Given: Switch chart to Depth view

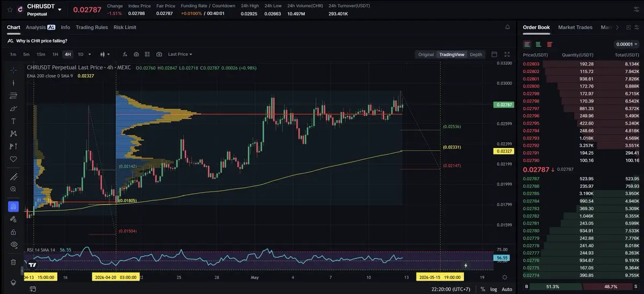Looking at the screenshot, I should point(476,54).
